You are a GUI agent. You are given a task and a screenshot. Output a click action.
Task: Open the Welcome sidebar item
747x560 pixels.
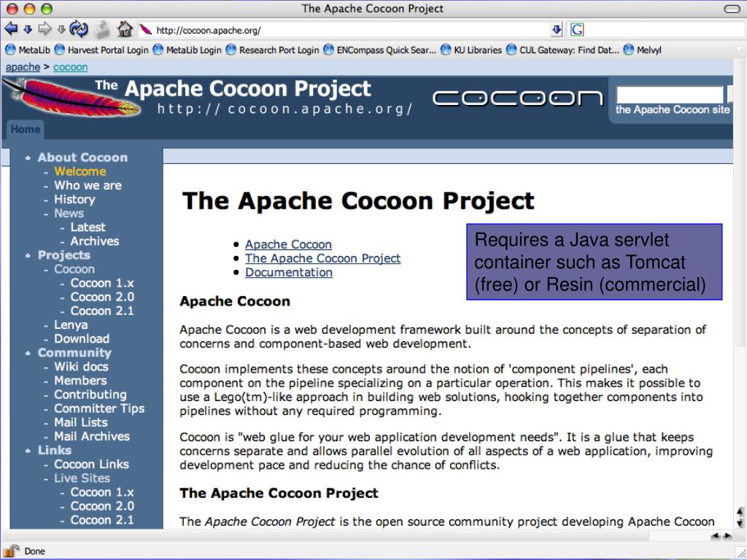80,171
